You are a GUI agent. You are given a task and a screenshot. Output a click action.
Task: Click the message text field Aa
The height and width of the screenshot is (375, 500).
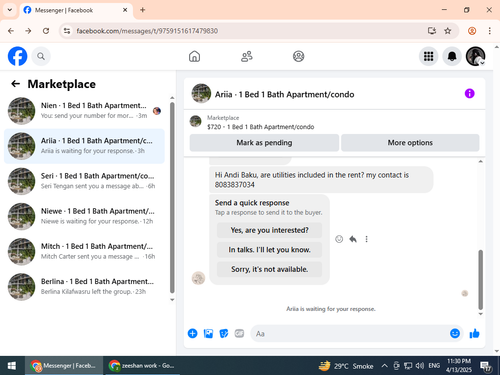tap(349, 334)
